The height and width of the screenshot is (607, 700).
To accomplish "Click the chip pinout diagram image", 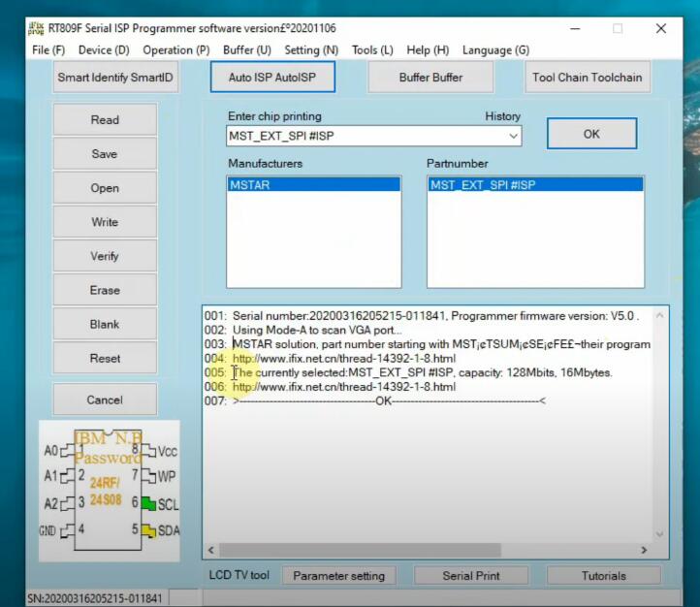I will coord(110,491).
